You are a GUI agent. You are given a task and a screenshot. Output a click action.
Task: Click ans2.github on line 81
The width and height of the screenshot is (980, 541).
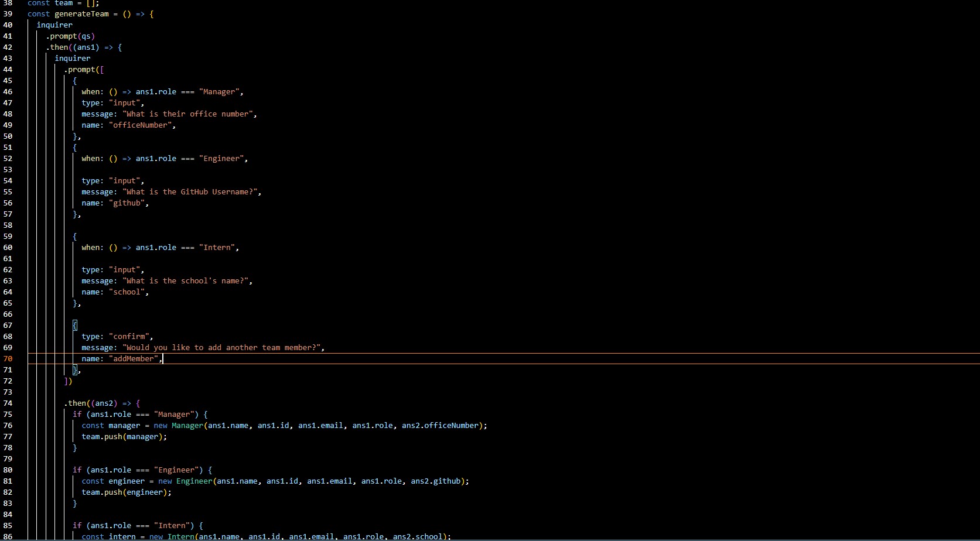pos(436,481)
